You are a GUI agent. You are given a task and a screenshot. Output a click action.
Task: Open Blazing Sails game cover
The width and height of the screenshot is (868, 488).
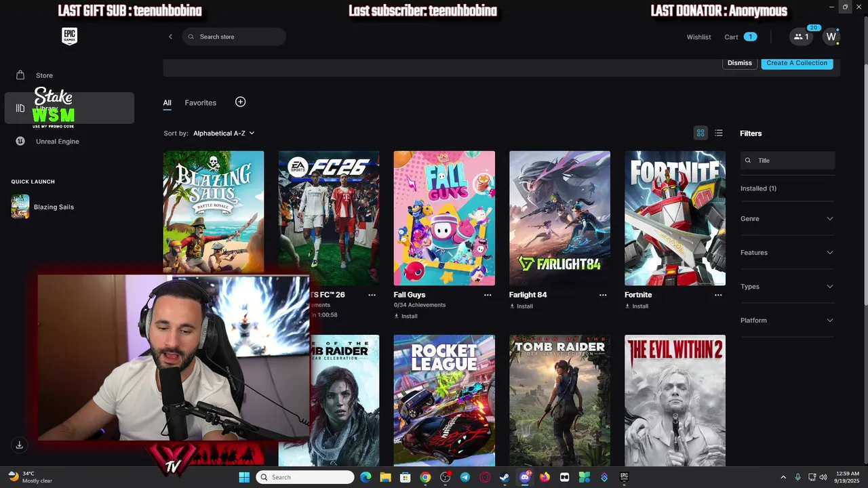tap(214, 212)
